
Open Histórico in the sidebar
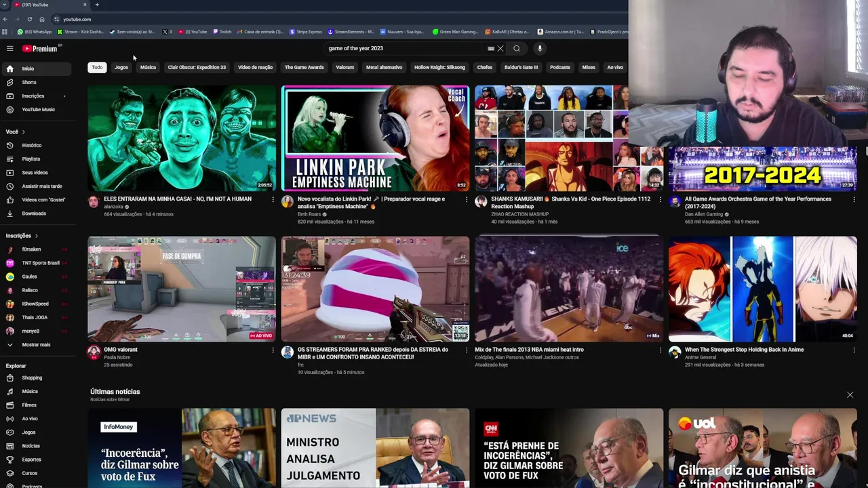36,145
